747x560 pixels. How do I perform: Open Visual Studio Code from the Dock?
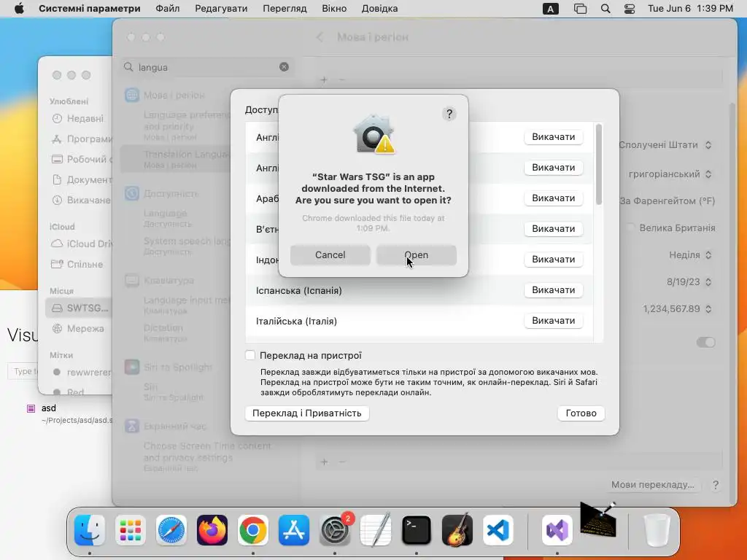pos(498,530)
